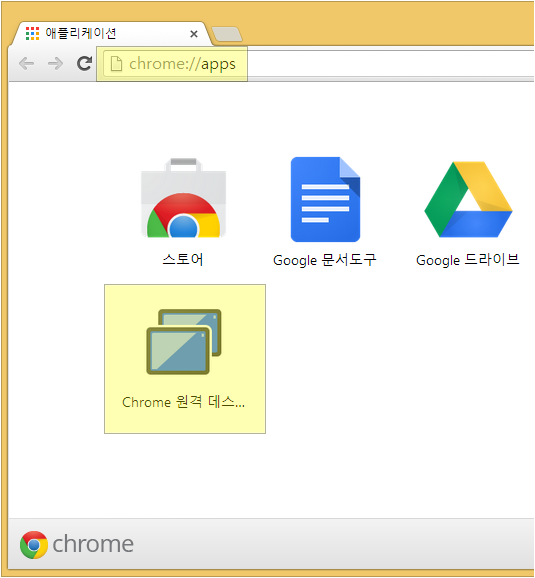This screenshot has width=535, height=578.
Task: Click the chrome://apps address field
Action: [317, 64]
